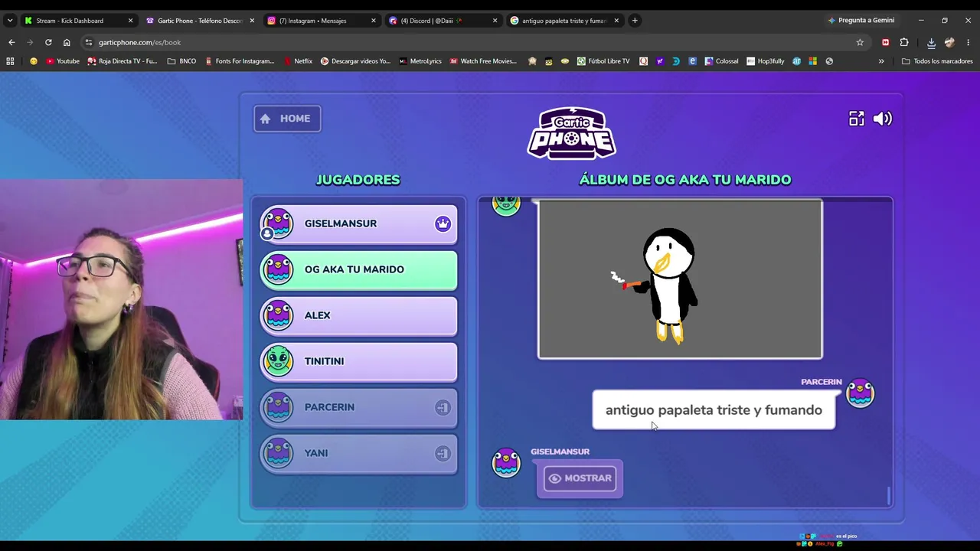
Task: Open Watch Free Movies bookmark
Action: (x=483, y=61)
